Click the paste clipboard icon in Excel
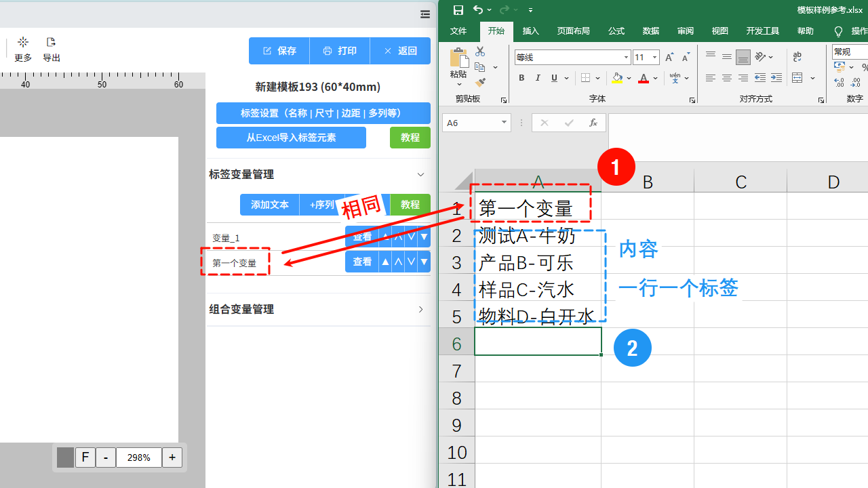868x488 pixels. (x=458, y=57)
